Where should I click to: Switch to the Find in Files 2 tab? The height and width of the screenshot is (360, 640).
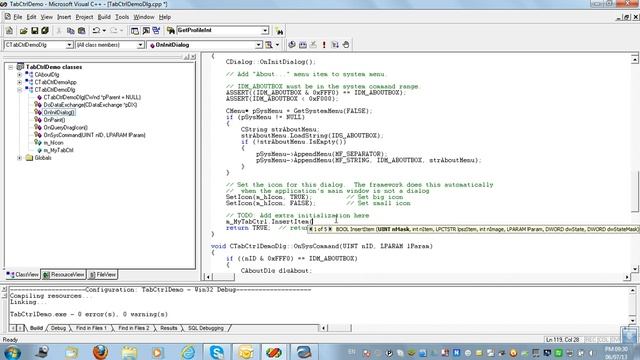(133, 328)
